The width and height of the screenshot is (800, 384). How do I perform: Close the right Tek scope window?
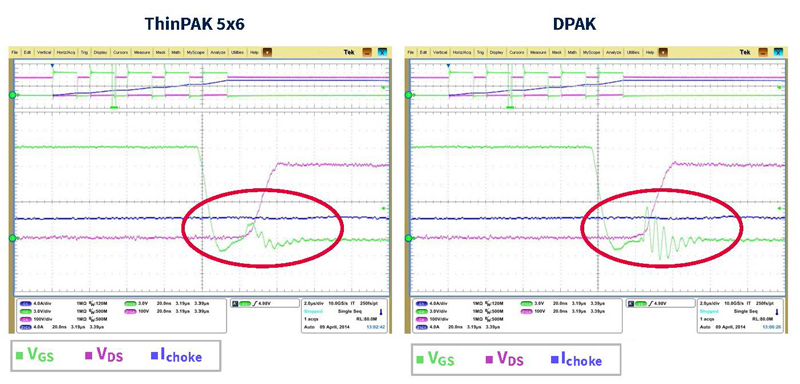(778, 52)
